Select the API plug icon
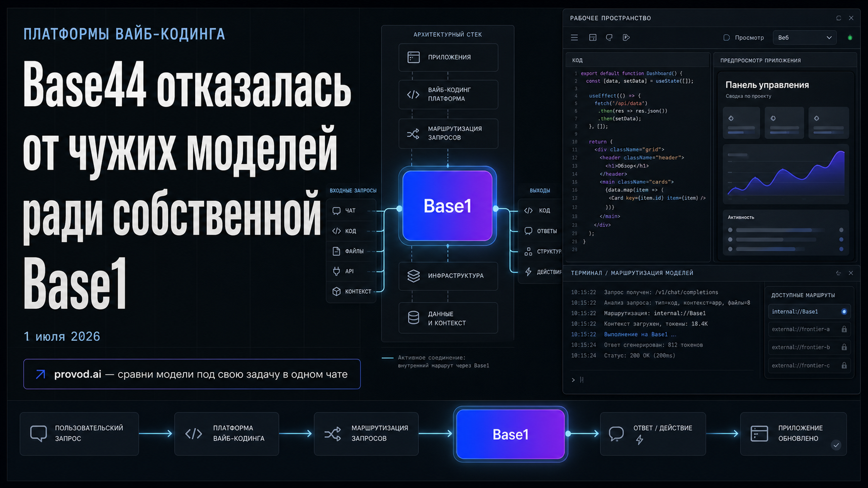868x488 pixels. 336,271
